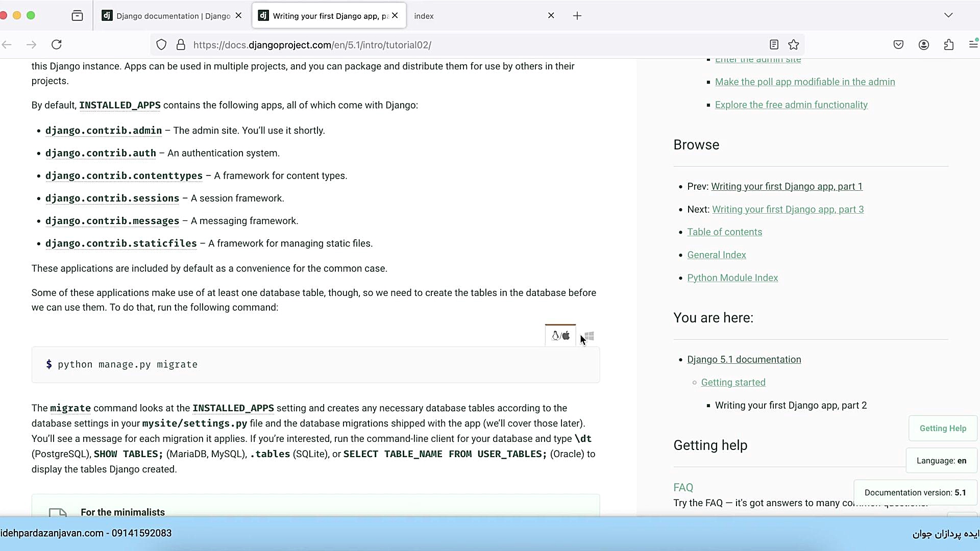Open the Firefox account icon
The height and width of the screenshot is (551, 980).
923,45
